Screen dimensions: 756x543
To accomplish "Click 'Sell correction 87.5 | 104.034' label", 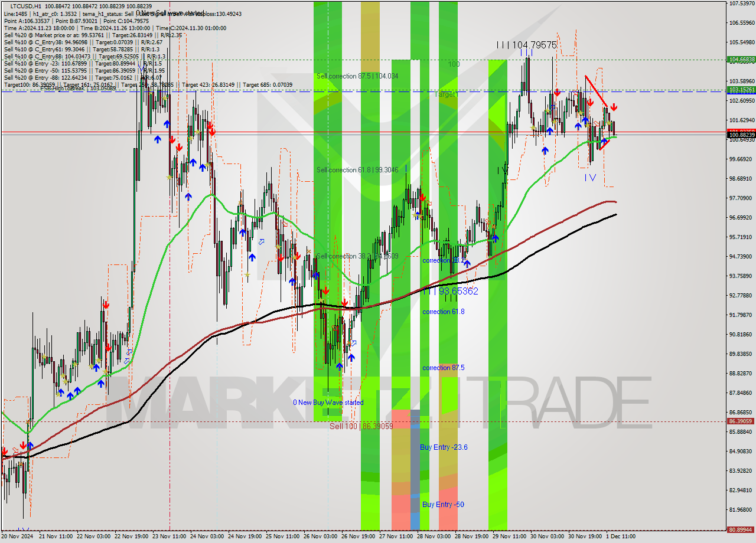I will click(x=357, y=76).
